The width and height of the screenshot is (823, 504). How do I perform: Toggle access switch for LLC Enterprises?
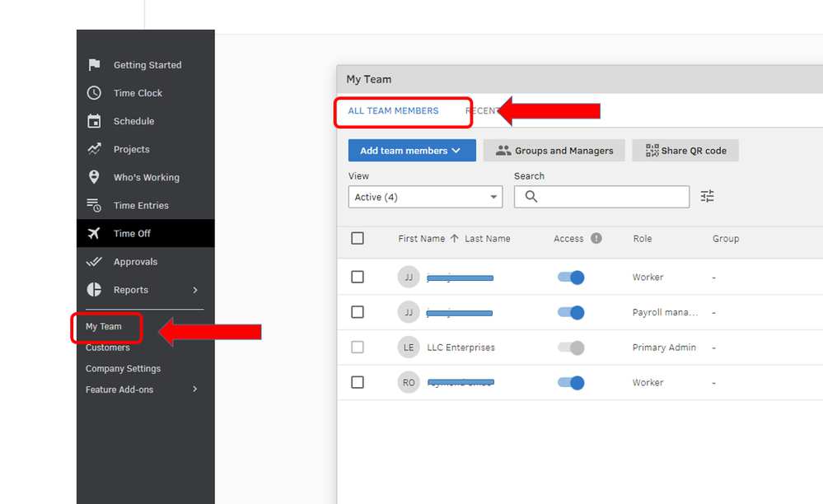[571, 348]
